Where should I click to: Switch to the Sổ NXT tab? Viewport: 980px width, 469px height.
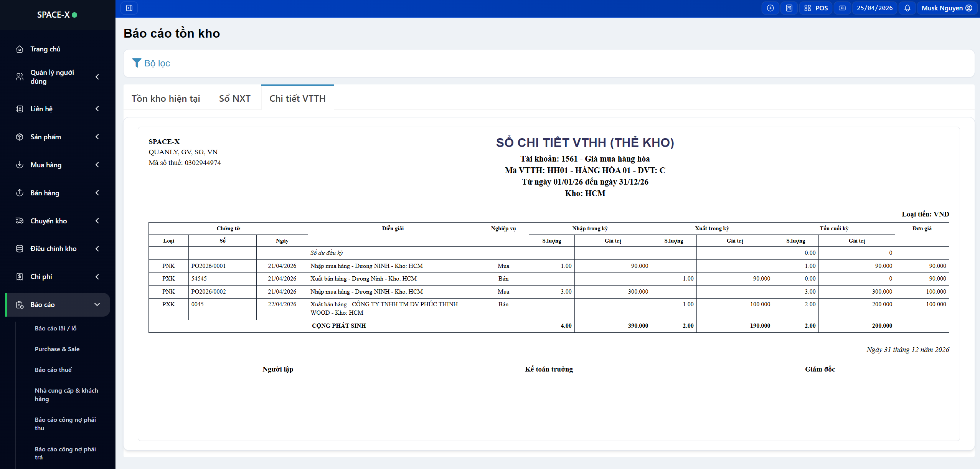(234, 99)
